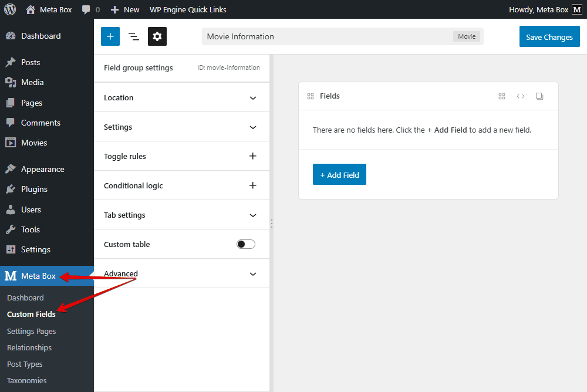Click the code brackets icon in Fields
The image size is (587, 392).
click(521, 96)
